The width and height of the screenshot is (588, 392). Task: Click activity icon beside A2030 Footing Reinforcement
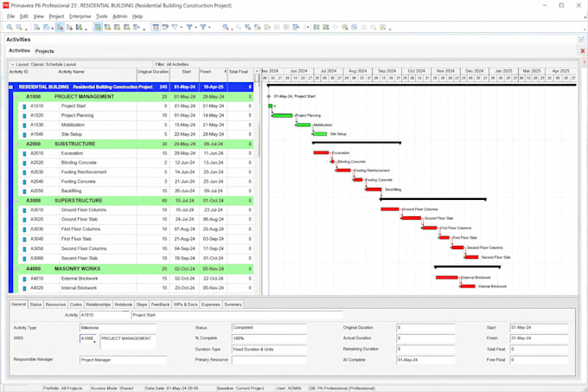pyautogui.click(x=24, y=172)
